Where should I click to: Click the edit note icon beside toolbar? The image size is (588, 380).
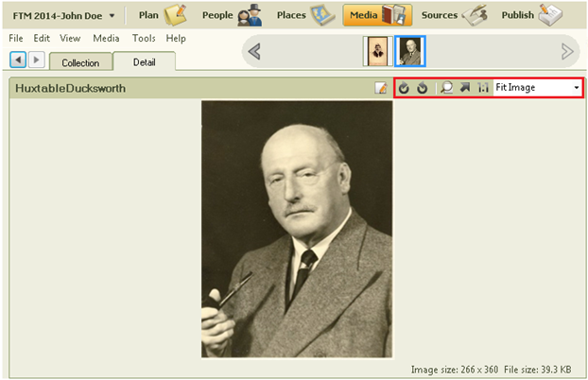point(381,88)
